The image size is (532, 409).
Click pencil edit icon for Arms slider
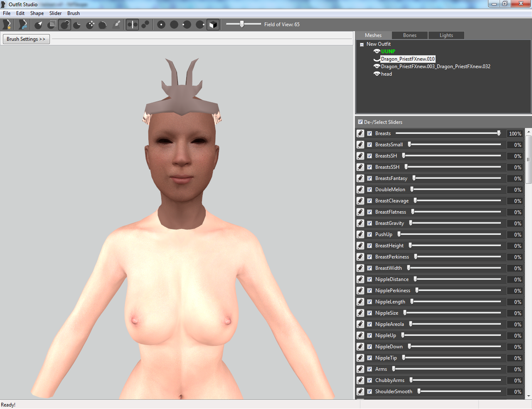coord(360,369)
